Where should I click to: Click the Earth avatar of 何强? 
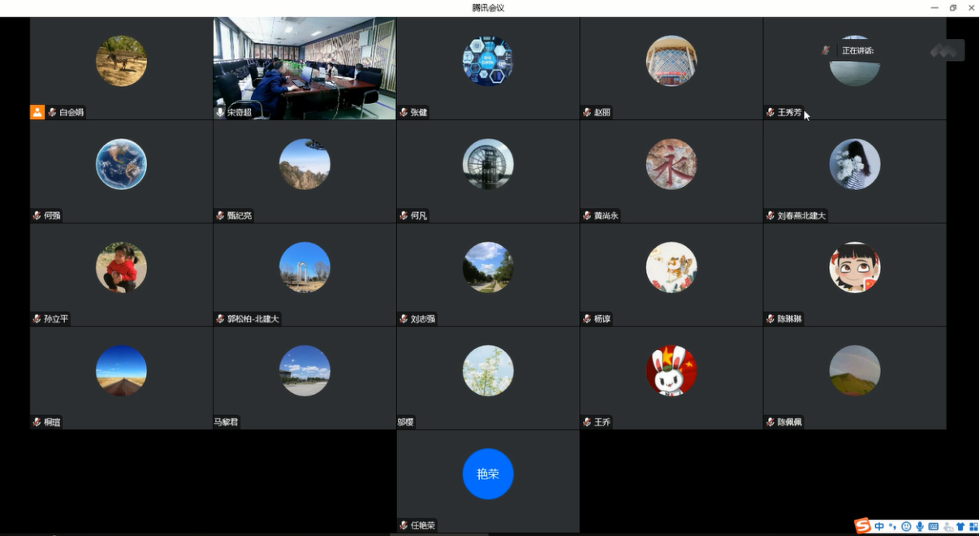coord(121,164)
